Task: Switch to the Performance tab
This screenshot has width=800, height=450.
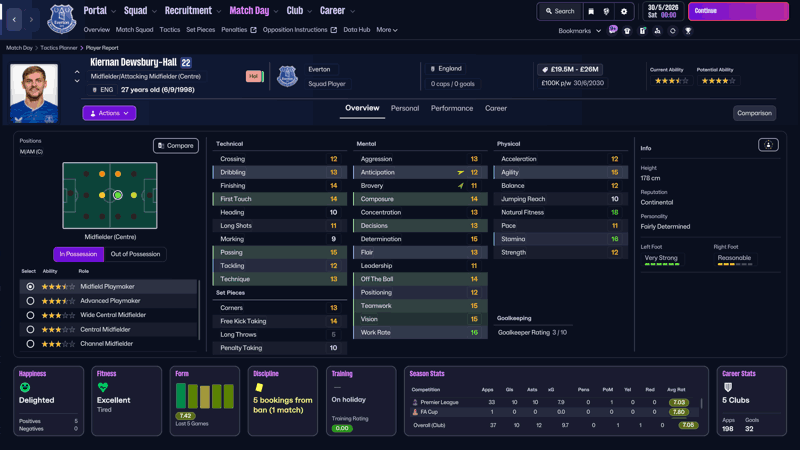Action: tap(452, 108)
